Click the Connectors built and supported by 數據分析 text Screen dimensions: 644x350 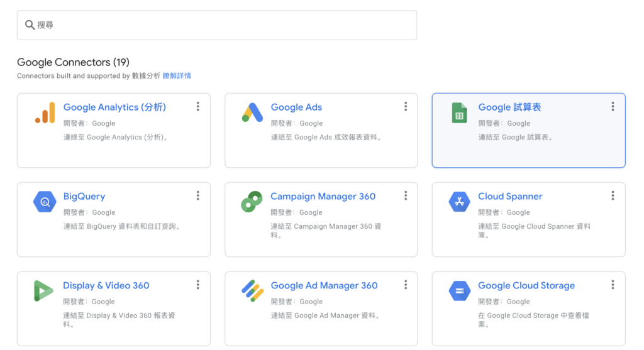(x=88, y=76)
